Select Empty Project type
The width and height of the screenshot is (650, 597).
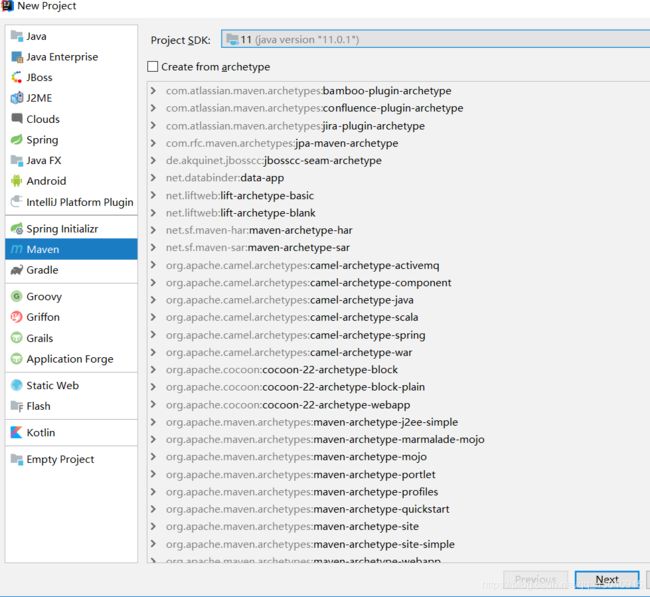point(71,459)
